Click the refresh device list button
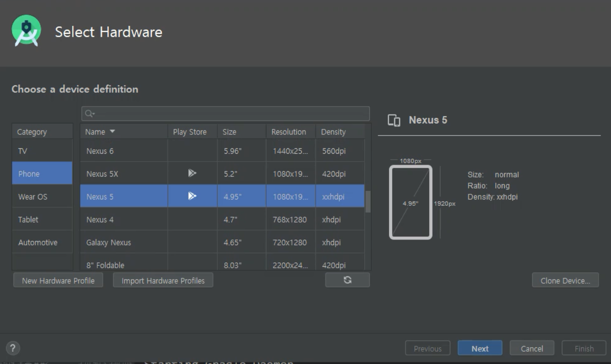 coord(347,280)
